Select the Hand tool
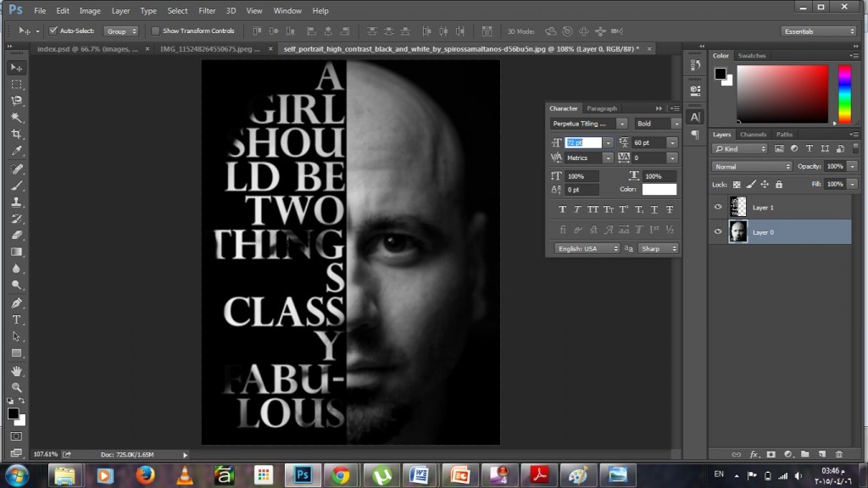 click(17, 371)
